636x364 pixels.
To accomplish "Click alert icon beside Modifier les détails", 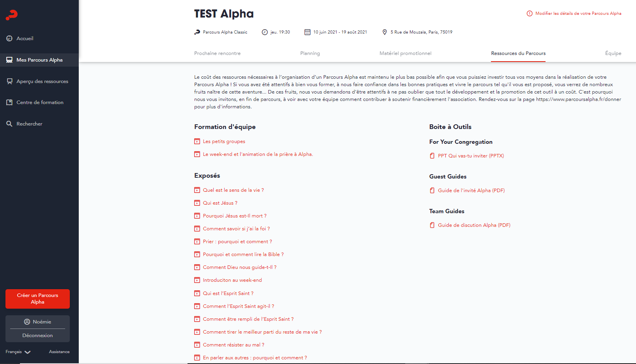I will [x=530, y=14].
